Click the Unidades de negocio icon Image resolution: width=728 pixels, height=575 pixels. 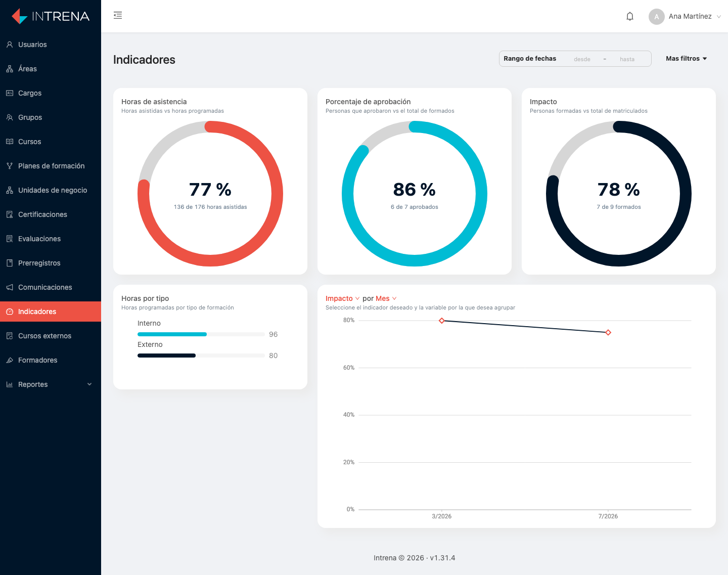click(x=10, y=190)
